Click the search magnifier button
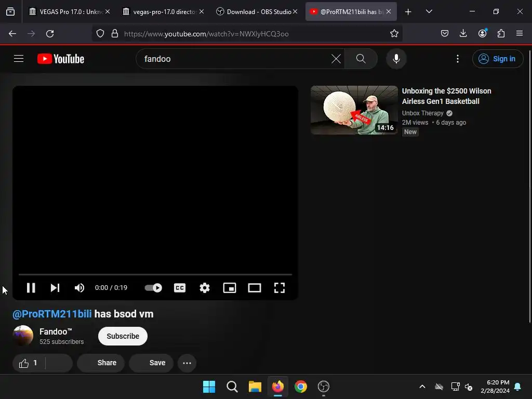532x399 pixels. (361, 59)
